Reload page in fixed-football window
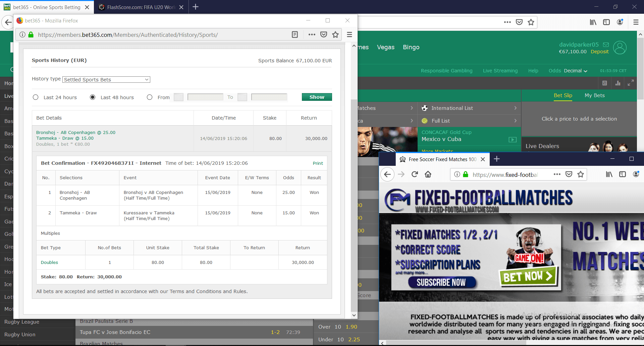The width and height of the screenshot is (644, 346). (x=415, y=174)
